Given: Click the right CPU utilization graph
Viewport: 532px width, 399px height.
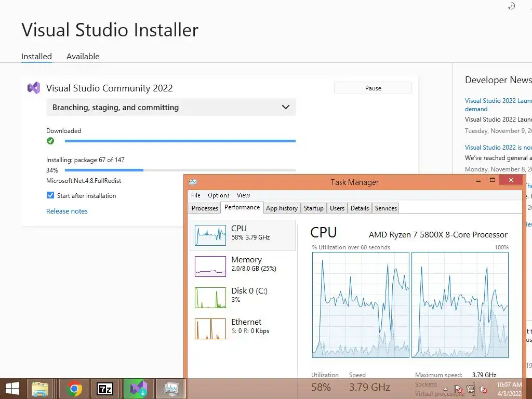Looking at the screenshot, I should (x=460, y=304).
